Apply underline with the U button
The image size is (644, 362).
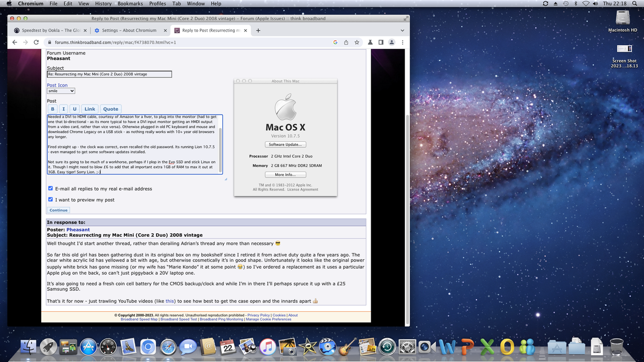(74, 109)
